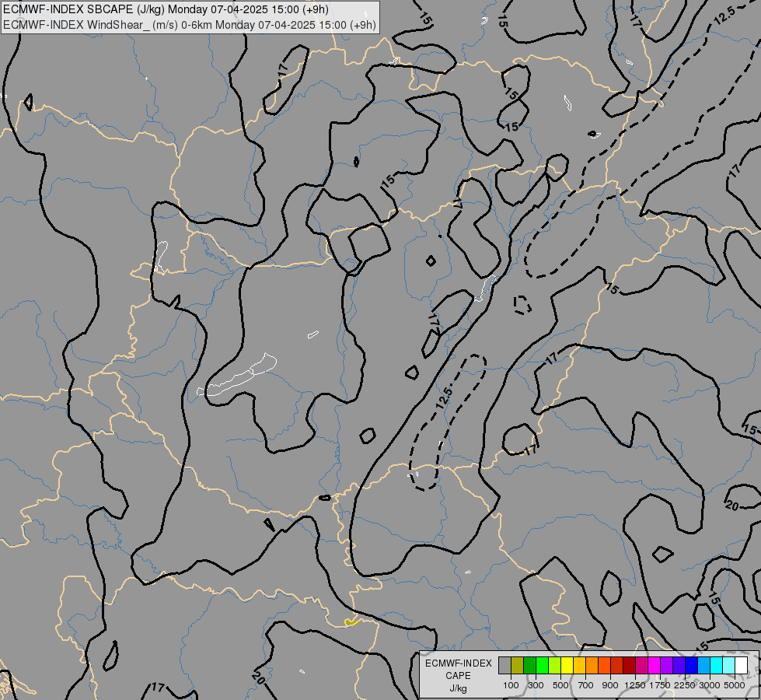Viewport: 761px width, 700px height.
Task: Select the deep blue legend swatch
Action: 691,665
